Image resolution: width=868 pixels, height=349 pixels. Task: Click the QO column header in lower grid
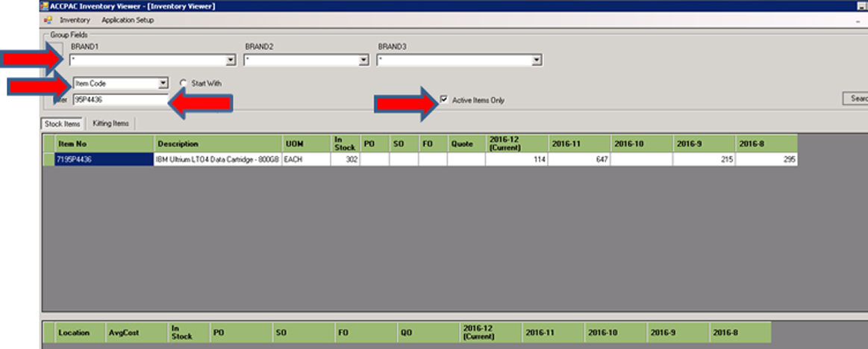428,333
